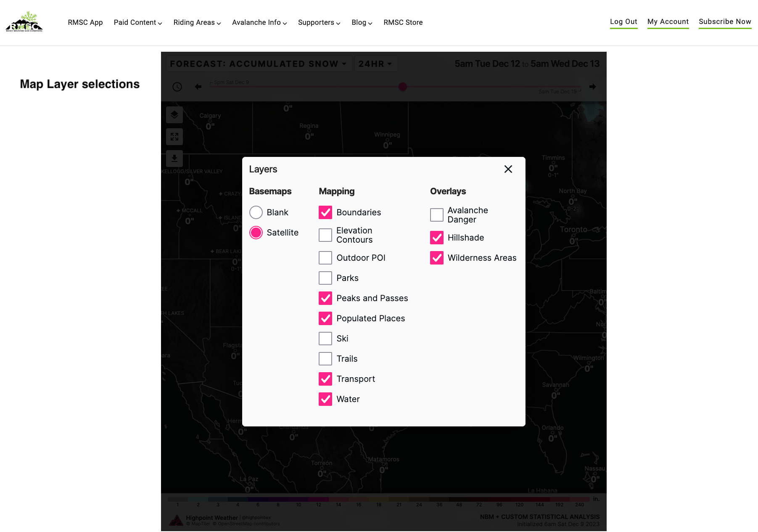This screenshot has width=758, height=532.
Task: Click the Log Out link
Action: tap(623, 21)
